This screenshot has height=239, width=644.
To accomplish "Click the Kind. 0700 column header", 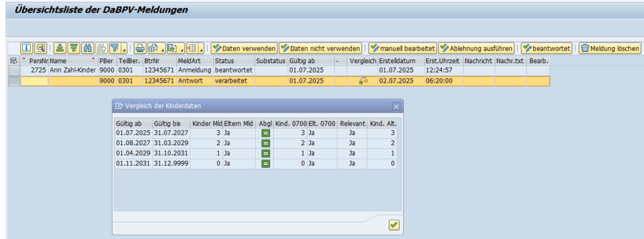I will (290, 123).
